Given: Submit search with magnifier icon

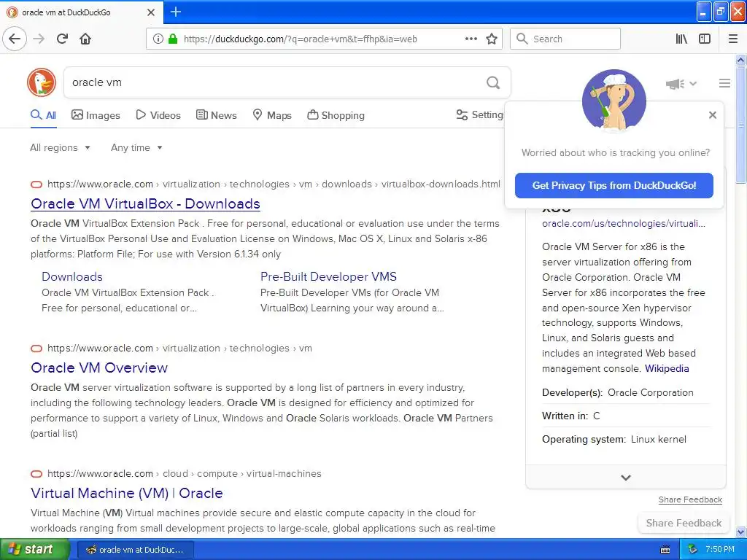Looking at the screenshot, I should [x=493, y=82].
